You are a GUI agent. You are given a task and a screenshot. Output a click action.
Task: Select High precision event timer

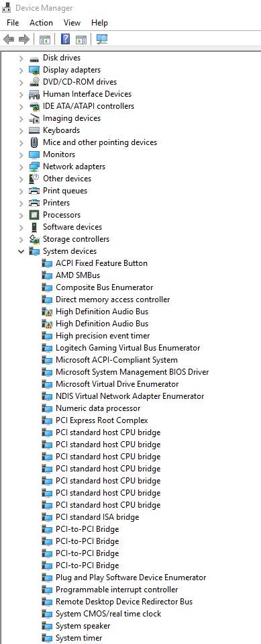pos(103,336)
